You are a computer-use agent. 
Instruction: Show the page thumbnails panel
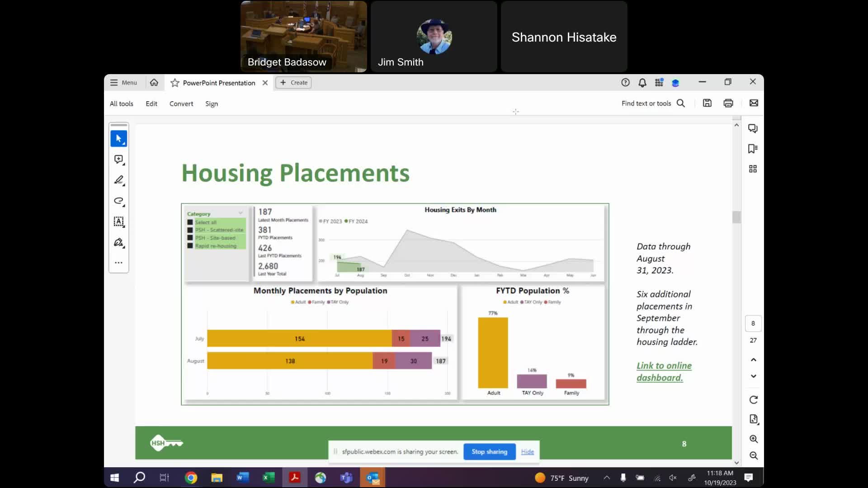pos(753,169)
